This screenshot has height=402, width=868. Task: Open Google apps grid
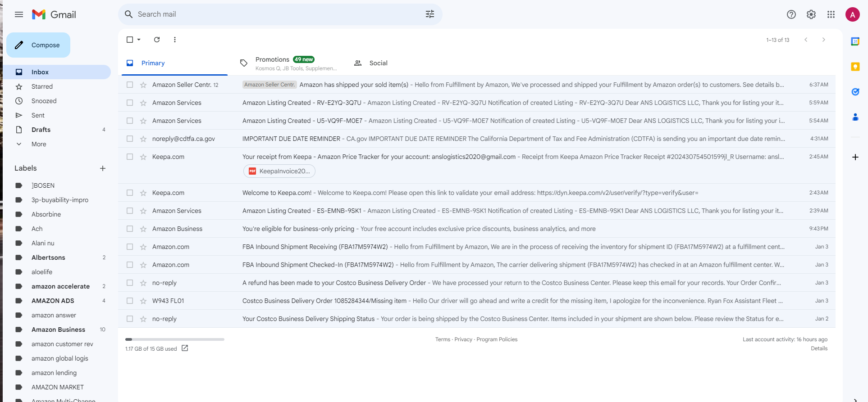click(x=831, y=14)
